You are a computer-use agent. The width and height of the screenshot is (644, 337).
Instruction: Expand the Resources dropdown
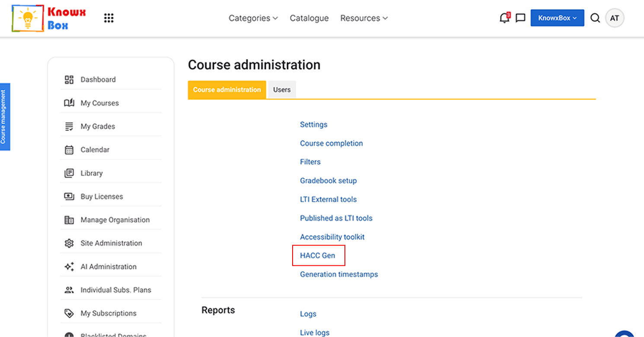coord(364,18)
